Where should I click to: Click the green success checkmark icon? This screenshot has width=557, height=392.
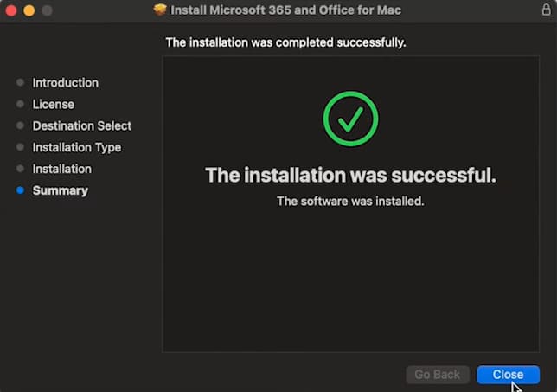(350, 119)
